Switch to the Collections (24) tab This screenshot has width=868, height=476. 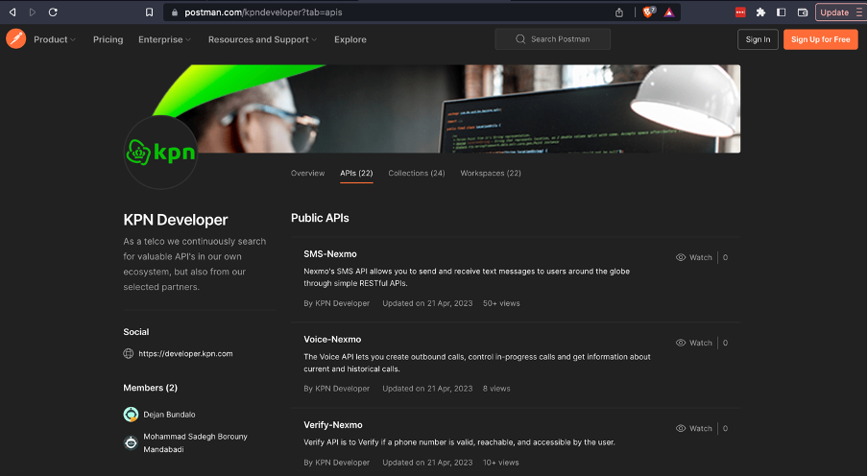417,174
